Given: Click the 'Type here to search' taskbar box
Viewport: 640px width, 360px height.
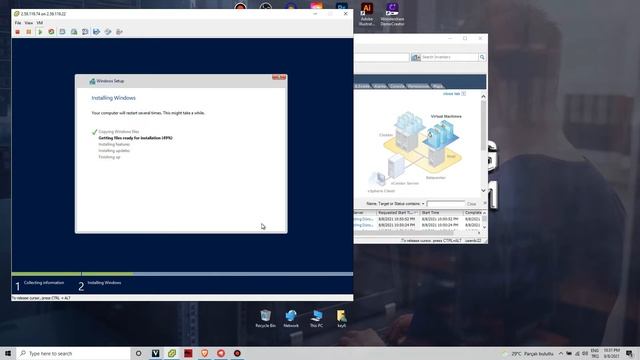Looking at the screenshot, I should pos(73,353).
